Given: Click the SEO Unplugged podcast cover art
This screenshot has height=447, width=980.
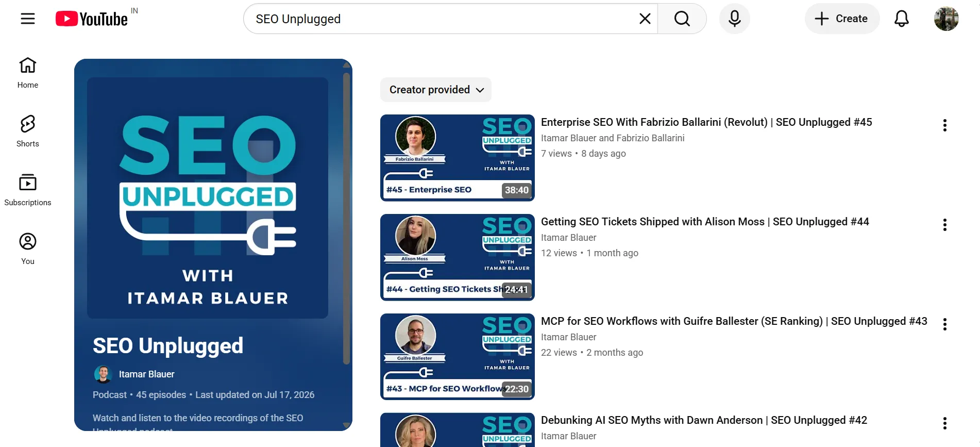Looking at the screenshot, I should (208, 198).
